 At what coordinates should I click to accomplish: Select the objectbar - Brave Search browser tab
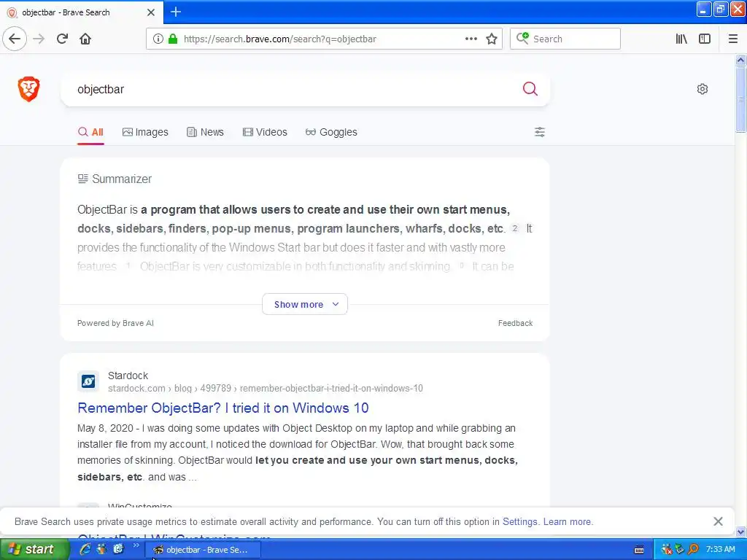[x=81, y=12]
